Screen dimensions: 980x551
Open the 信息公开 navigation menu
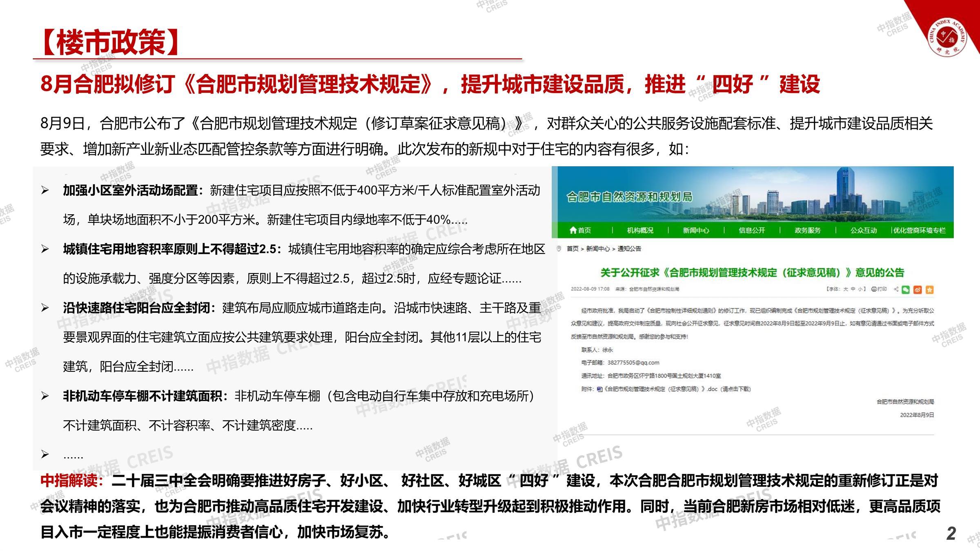pyautogui.click(x=751, y=231)
